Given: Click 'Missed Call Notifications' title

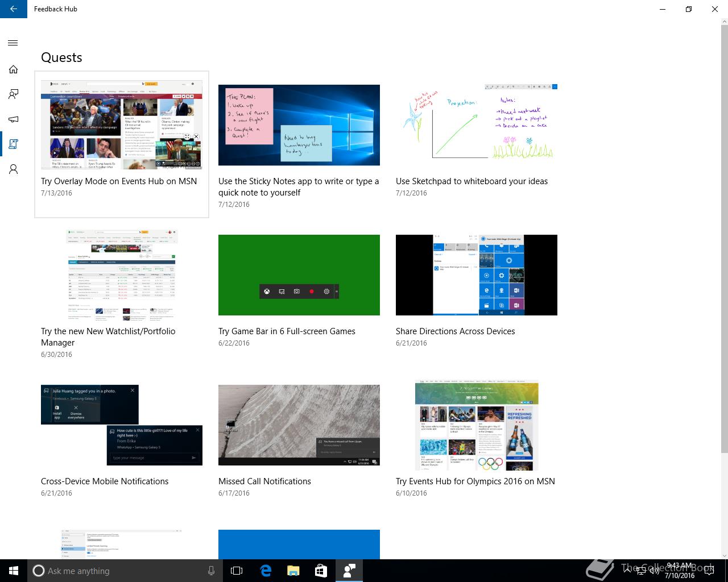Looking at the screenshot, I should click(264, 481).
